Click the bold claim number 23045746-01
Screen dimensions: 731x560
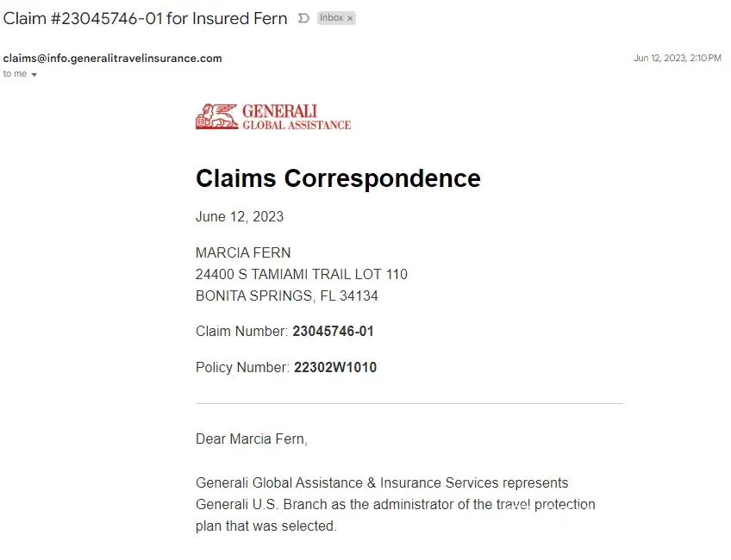tap(333, 332)
